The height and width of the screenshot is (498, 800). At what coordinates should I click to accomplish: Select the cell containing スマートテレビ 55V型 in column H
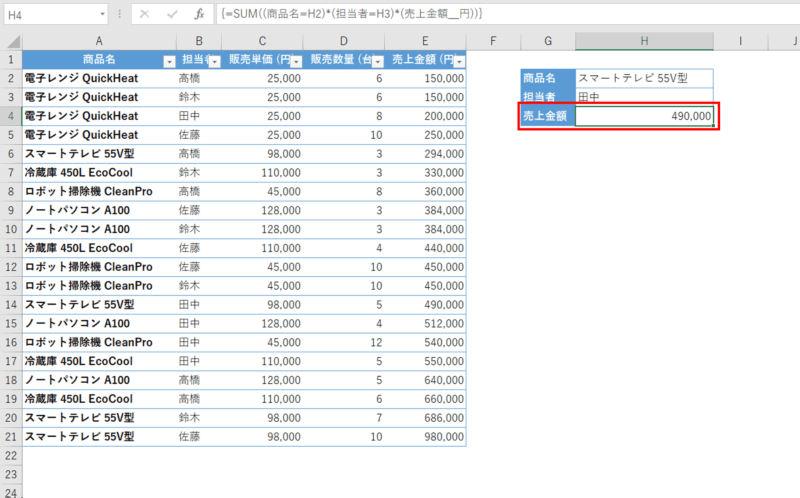pyautogui.click(x=644, y=78)
